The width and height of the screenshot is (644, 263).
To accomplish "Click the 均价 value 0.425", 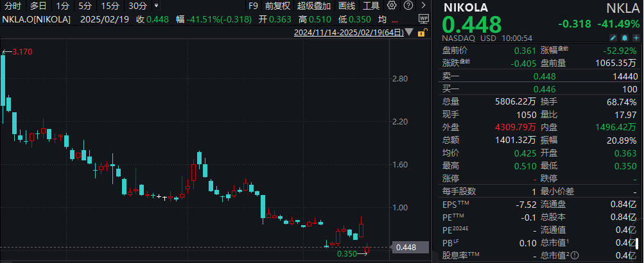I will pyautogui.click(x=525, y=153).
